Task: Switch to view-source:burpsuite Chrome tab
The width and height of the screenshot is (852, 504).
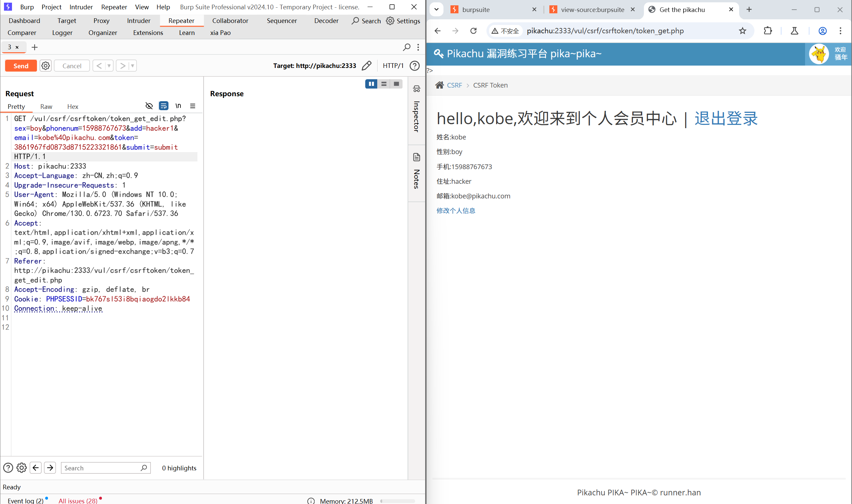Action: coord(592,10)
